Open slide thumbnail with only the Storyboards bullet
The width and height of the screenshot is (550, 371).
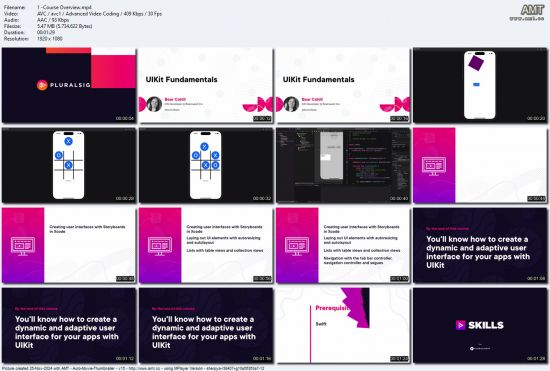coord(69,245)
